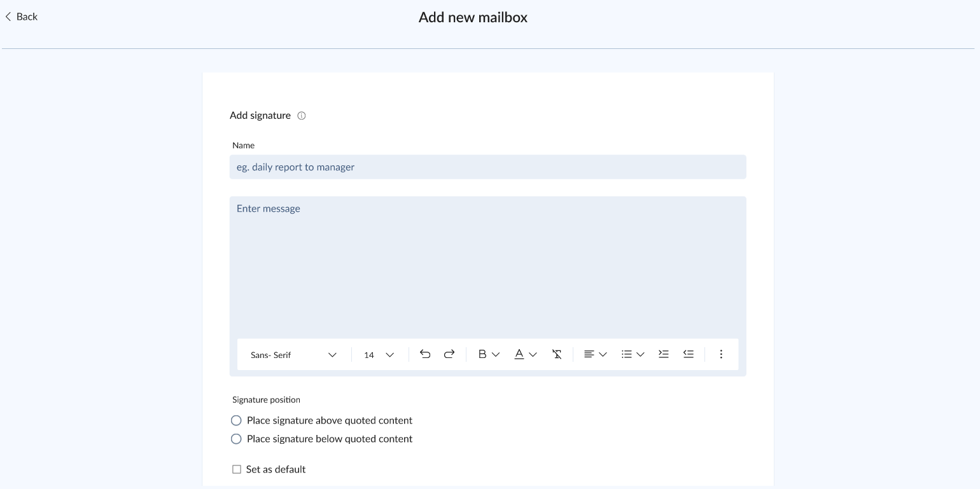Select Place signature below quoted content
Image resolution: width=980 pixels, height=489 pixels.
236,439
